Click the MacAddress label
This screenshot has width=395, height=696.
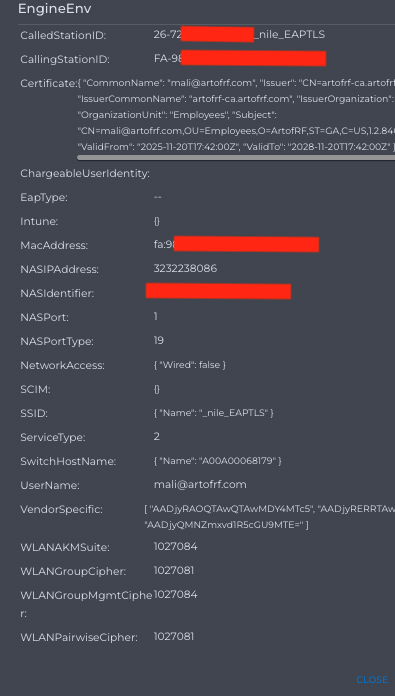coord(54,245)
